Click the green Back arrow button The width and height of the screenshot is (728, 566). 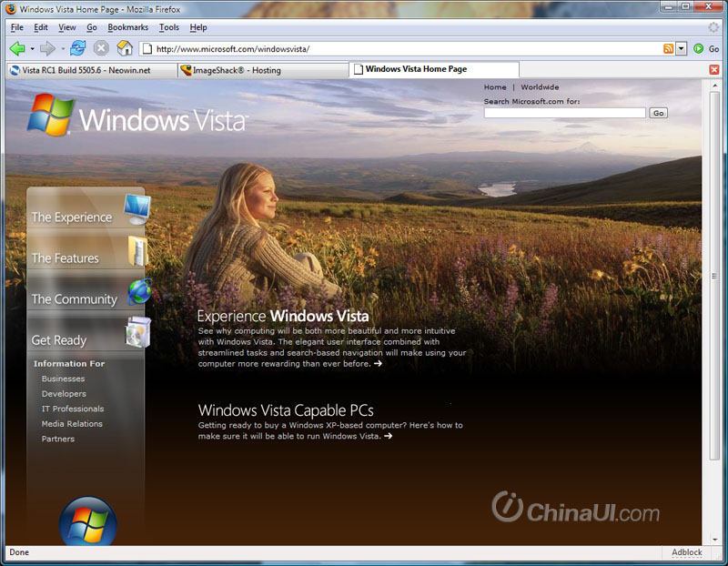(x=17, y=48)
